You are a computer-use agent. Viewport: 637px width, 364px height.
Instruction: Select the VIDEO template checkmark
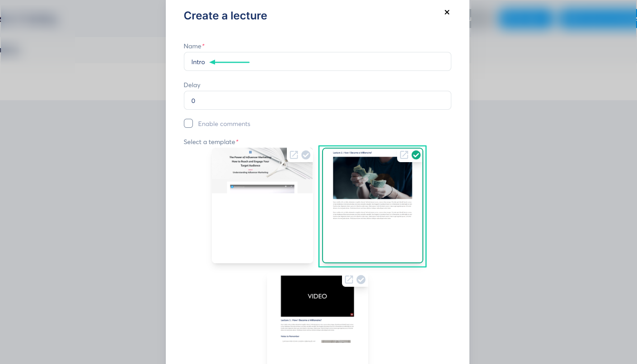[361, 280]
